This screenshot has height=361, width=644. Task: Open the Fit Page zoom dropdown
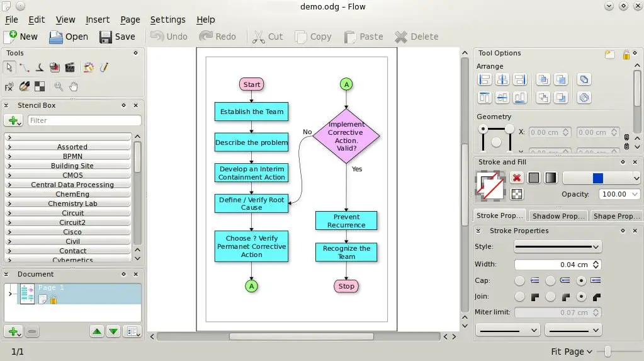click(x=572, y=352)
